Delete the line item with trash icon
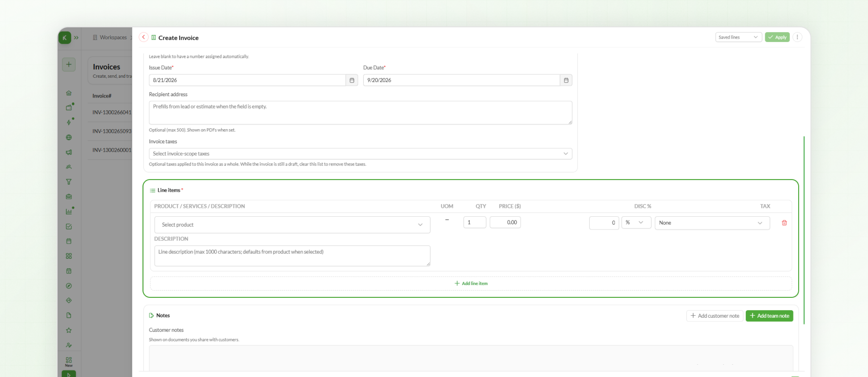Viewport: 868px width, 377px height. click(x=784, y=223)
